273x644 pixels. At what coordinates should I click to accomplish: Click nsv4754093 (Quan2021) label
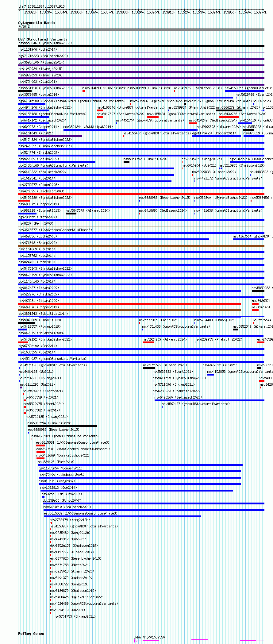[38, 82]
